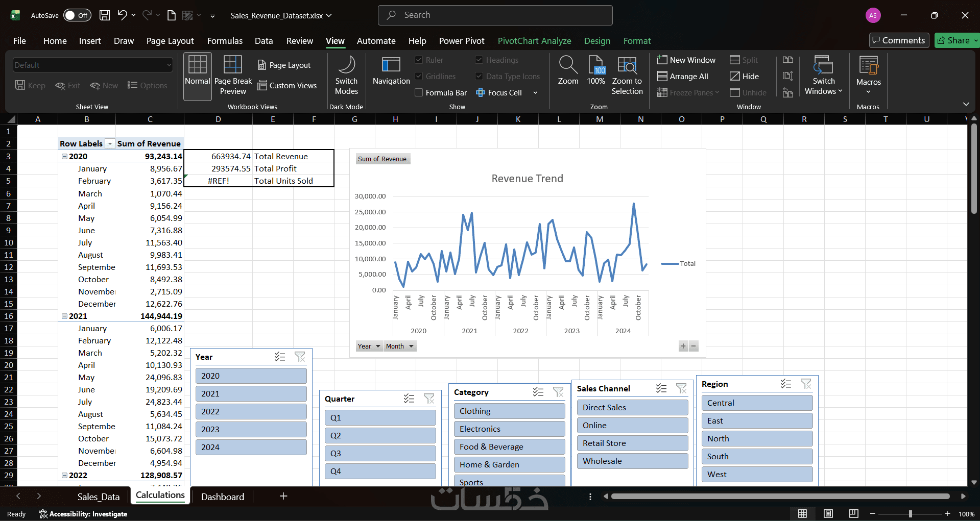Viewport: 980px width, 521px height.
Task: Uncheck the Gridlines checkbox
Action: click(x=419, y=76)
